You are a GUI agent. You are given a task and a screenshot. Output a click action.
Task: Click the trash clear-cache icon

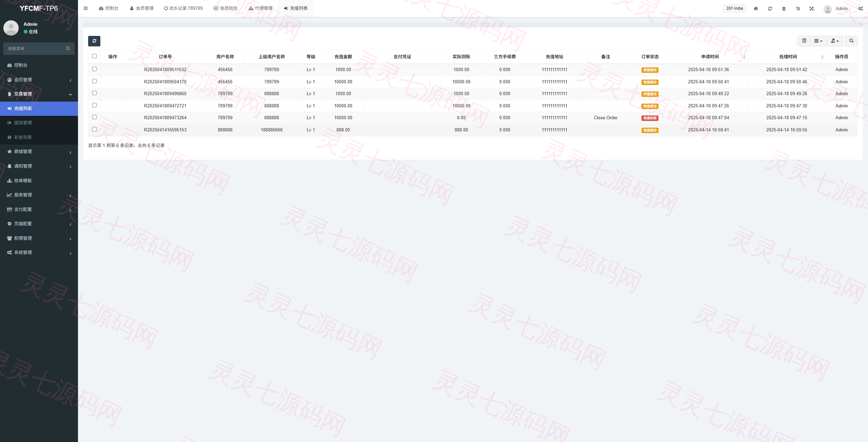[784, 8]
